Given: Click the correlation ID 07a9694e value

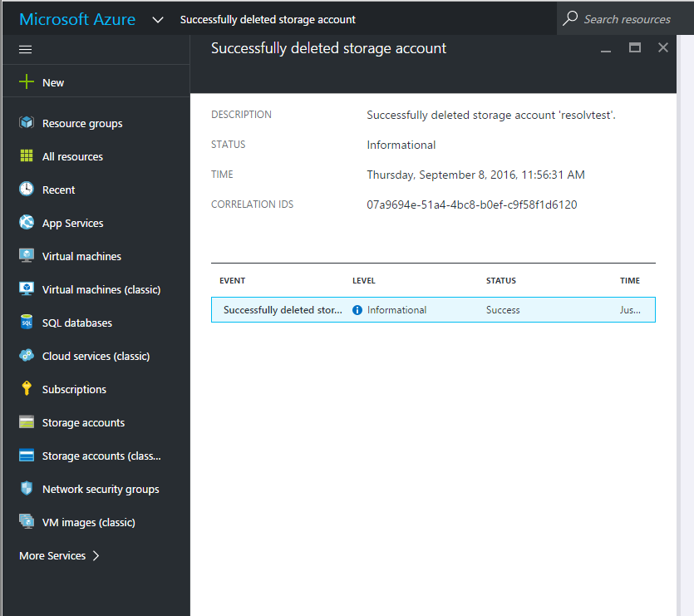Looking at the screenshot, I should (x=472, y=205).
